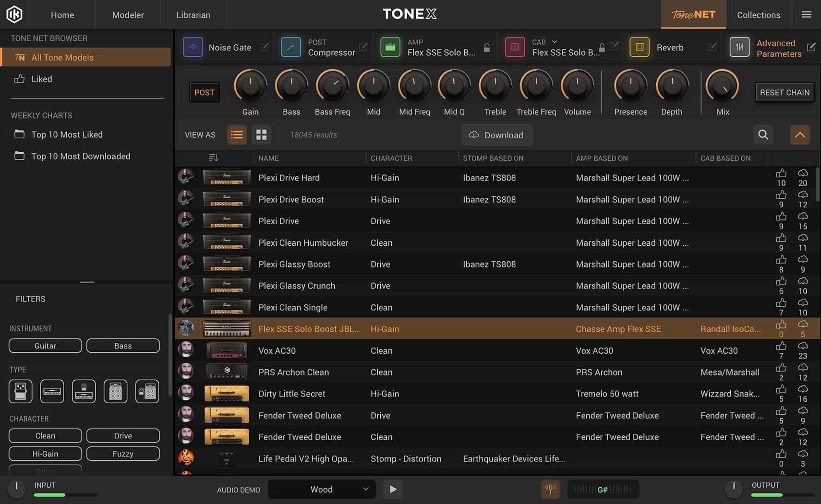Filter by Fuzzy character

[x=123, y=454]
